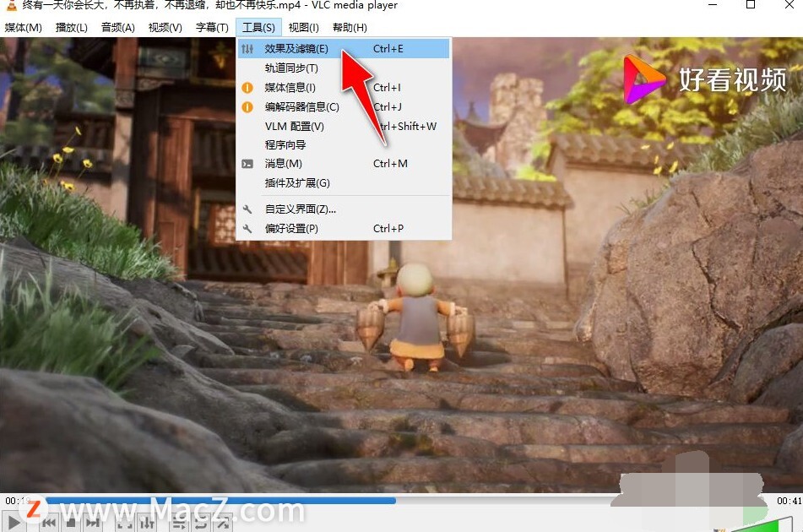
Task: Click the Play button
Action: tap(14, 523)
